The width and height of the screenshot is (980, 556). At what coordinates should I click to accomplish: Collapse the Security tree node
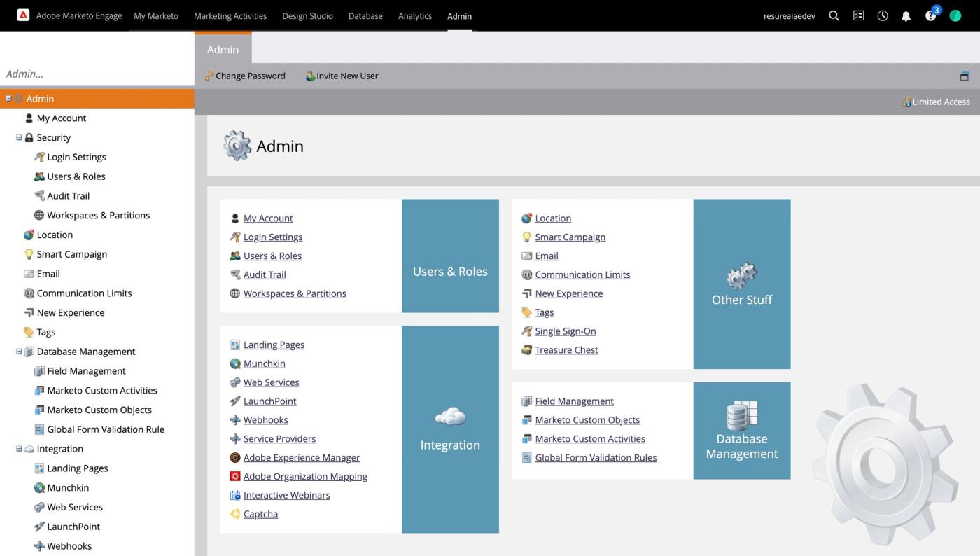tap(19, 137)
